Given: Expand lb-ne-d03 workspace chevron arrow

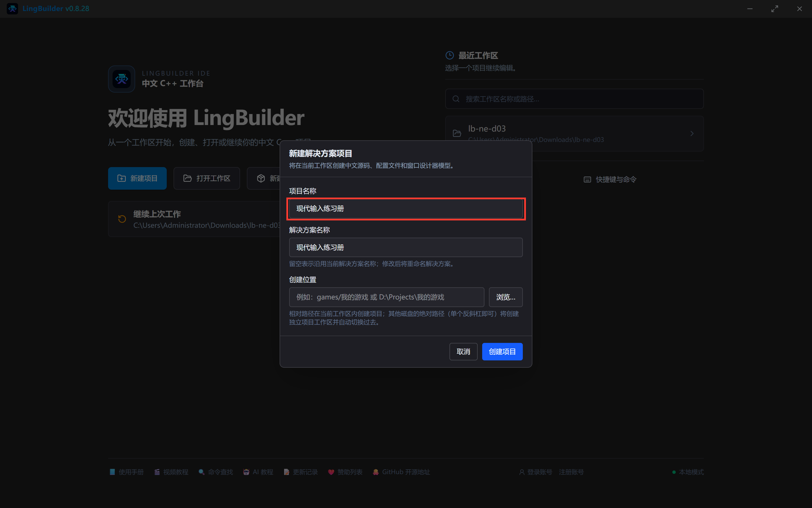Looking at the screenshot, I should pos(692,134).
